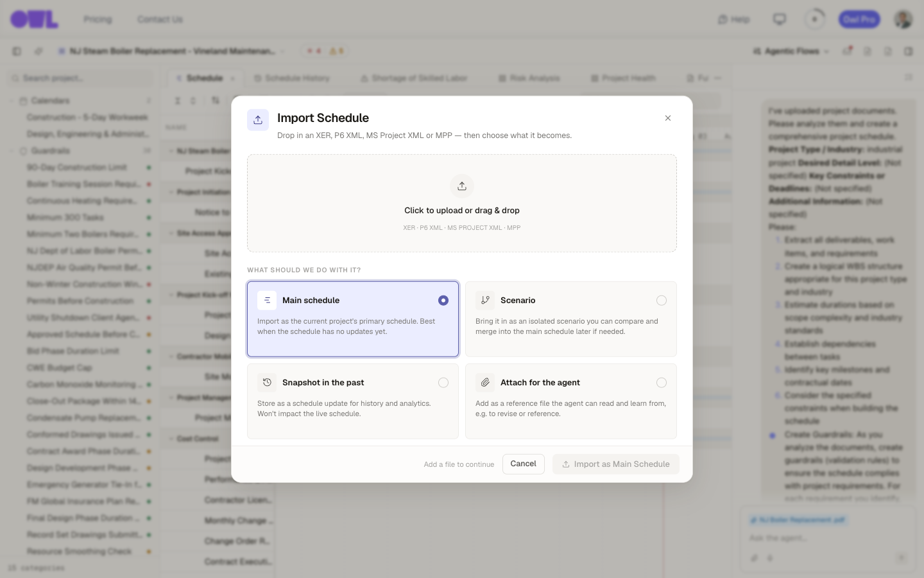Click the NJ Boiler Replacement.pdf attachment chip
The width and height of the screenshot is (924, 578).
(798, 520)
